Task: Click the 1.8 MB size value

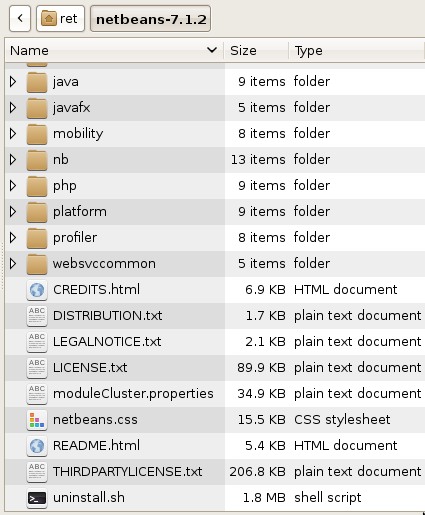Action: point(264,497)
